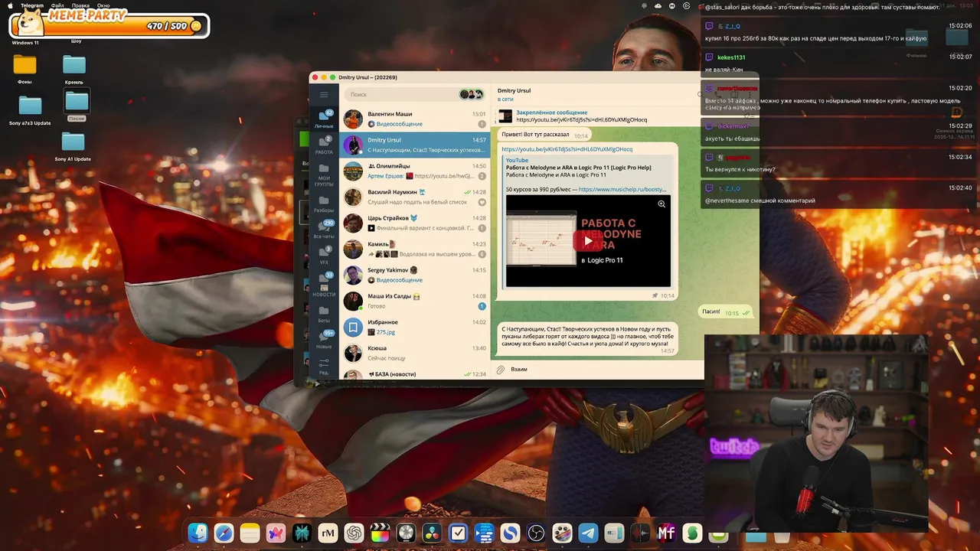Select the Все чаты folder
The width and height of the screenshot is (980, 551).
point(324,230)
